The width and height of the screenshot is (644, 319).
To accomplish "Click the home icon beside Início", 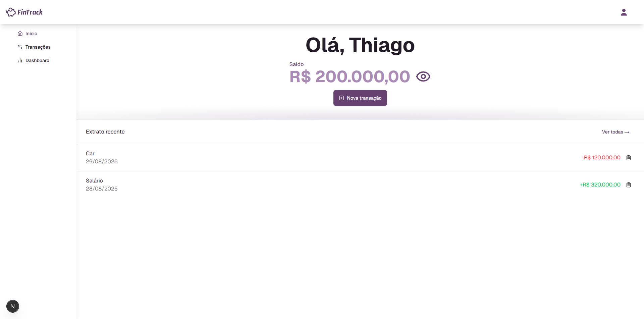I will 20,34.
